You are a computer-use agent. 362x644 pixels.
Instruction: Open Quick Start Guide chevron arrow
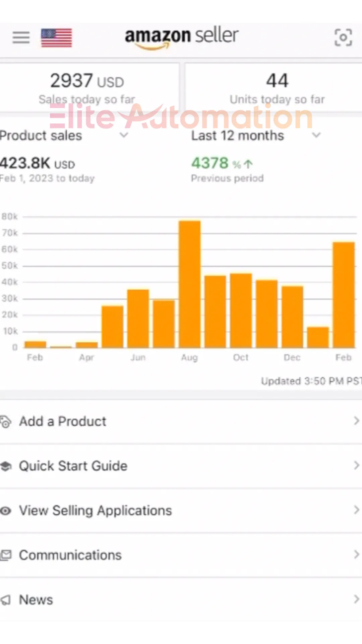point(356,465)
